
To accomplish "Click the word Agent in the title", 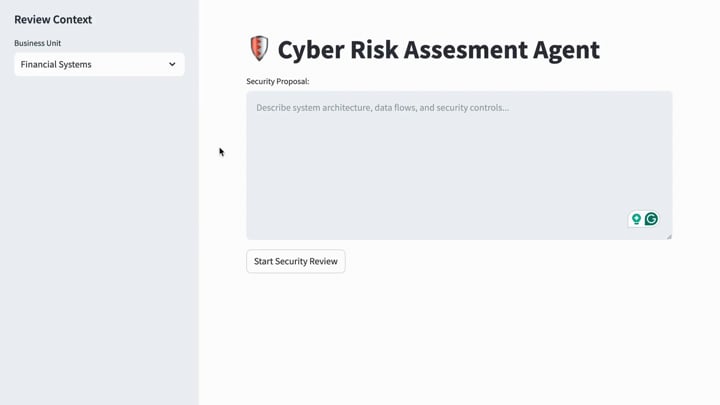I will [566, 50].
